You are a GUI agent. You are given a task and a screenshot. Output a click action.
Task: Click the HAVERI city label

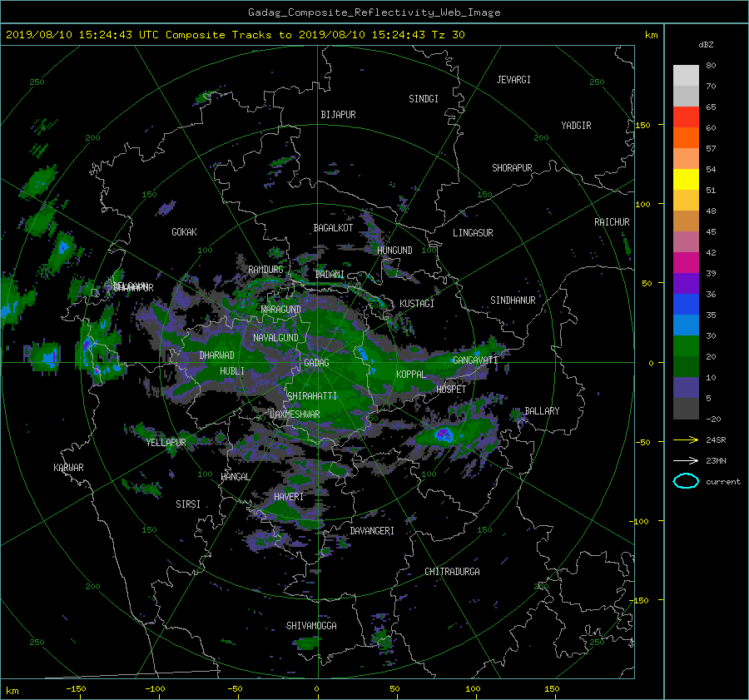pos(289,497)
